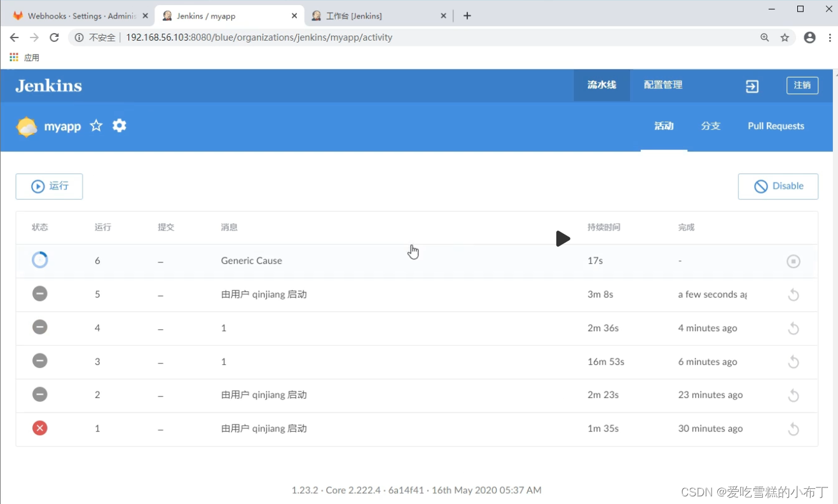This screenshot has height=504, width=838.
Task: Click the 注销 logout button
Action: (x=802, y=85)
